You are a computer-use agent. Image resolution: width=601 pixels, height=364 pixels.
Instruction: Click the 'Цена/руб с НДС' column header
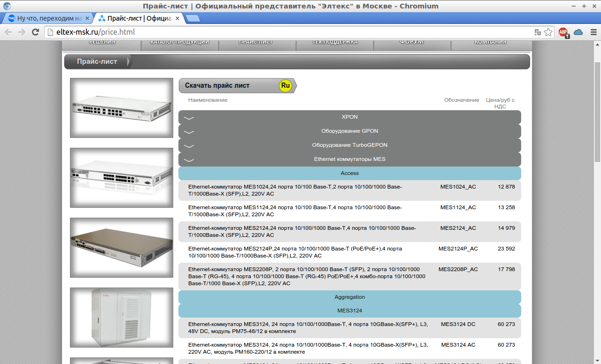(500, 103)
